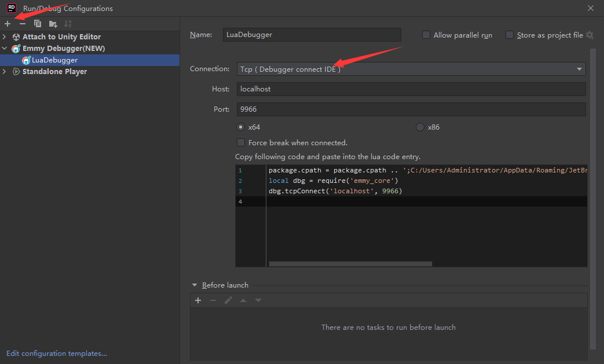Select Emmy Debugger(NEW) in the tree
The image size is (604, 364).
click(55, 48)
